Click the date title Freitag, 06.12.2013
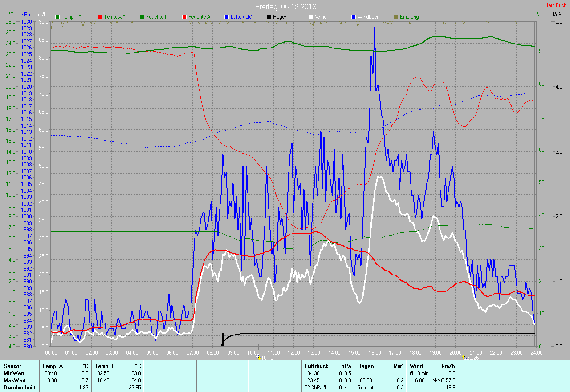This screenshot has height=392, width=570. point(285,7)
